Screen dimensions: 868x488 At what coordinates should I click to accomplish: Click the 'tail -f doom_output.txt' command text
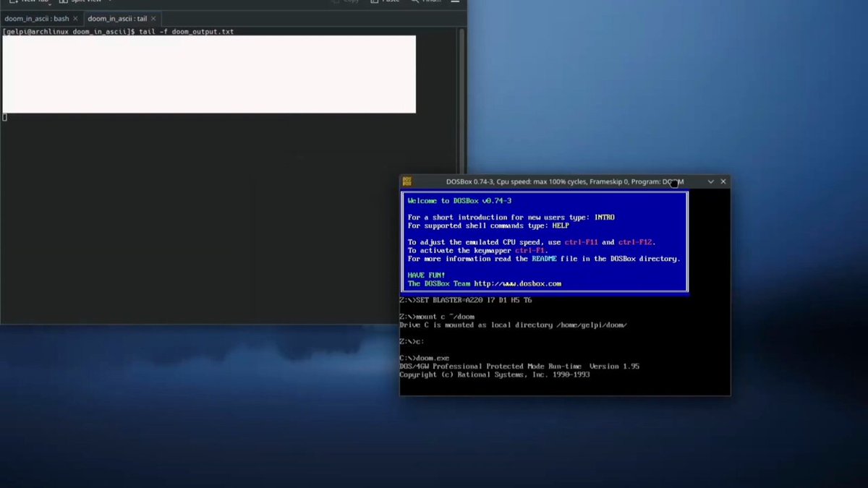(x=186, y=32)
